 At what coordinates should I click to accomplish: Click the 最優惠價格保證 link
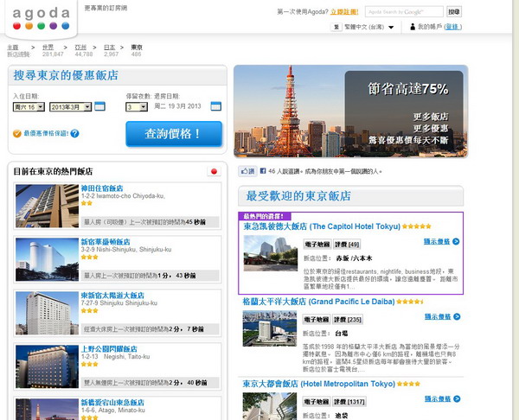coord(46,133)
